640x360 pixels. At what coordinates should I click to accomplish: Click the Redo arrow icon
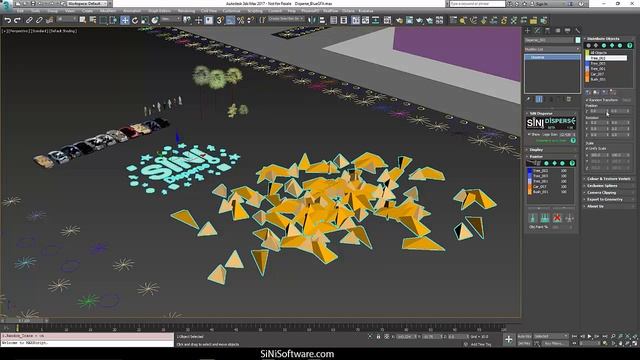[17, 20]
